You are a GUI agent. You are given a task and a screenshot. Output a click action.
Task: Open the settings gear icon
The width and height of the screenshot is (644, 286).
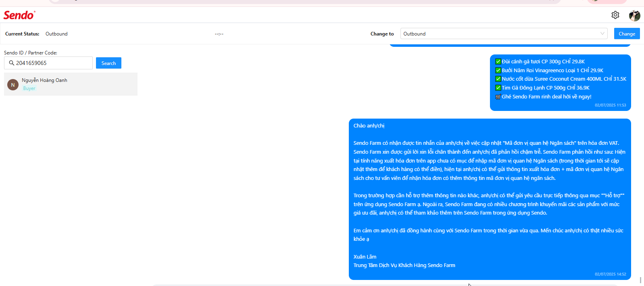tap(615, 15)
